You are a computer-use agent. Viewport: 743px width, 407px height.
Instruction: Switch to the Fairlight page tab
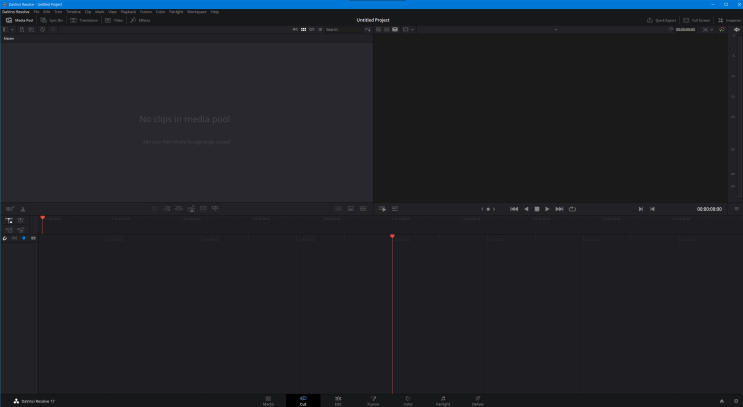[x=443, y=401]
